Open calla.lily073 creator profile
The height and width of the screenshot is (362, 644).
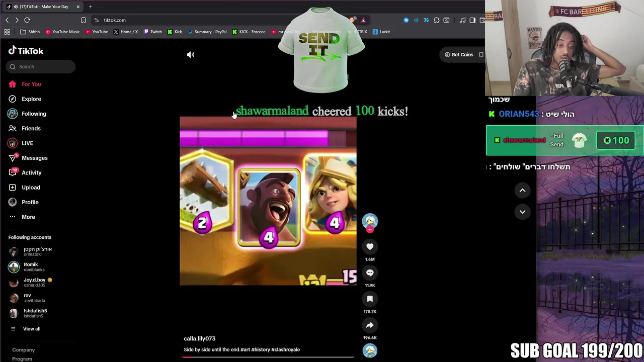199,338
